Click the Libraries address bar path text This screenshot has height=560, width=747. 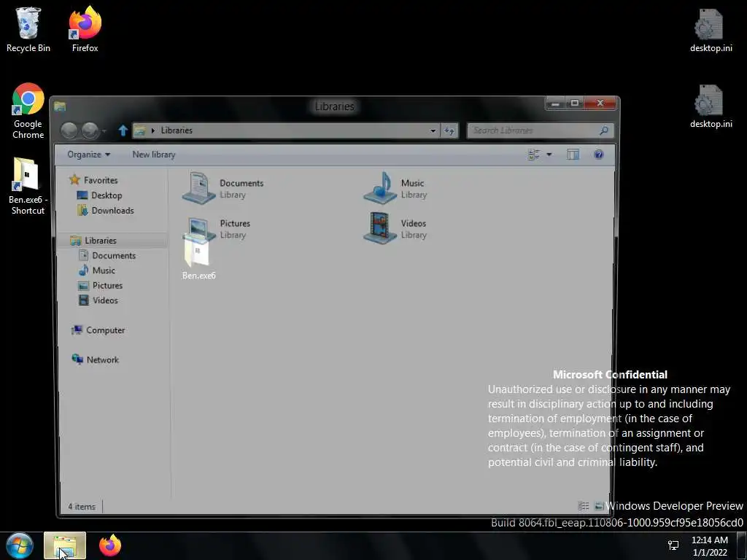pos(177,131)
